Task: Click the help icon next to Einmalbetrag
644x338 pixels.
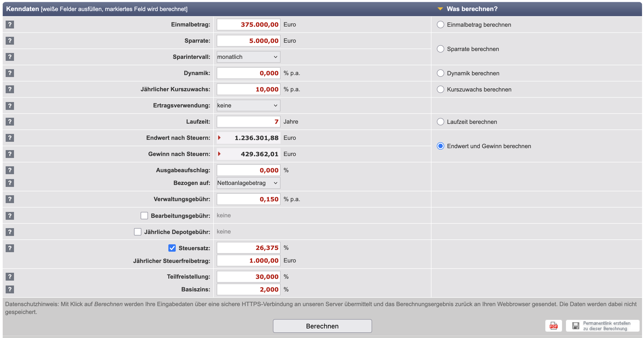Action: [x=10, y=25]
